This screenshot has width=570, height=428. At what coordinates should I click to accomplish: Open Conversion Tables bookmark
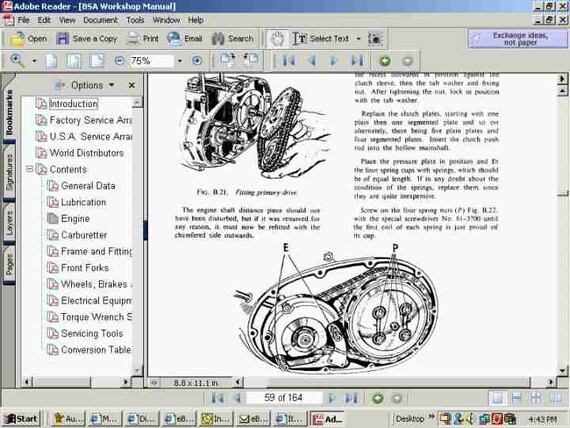(96, 350)
